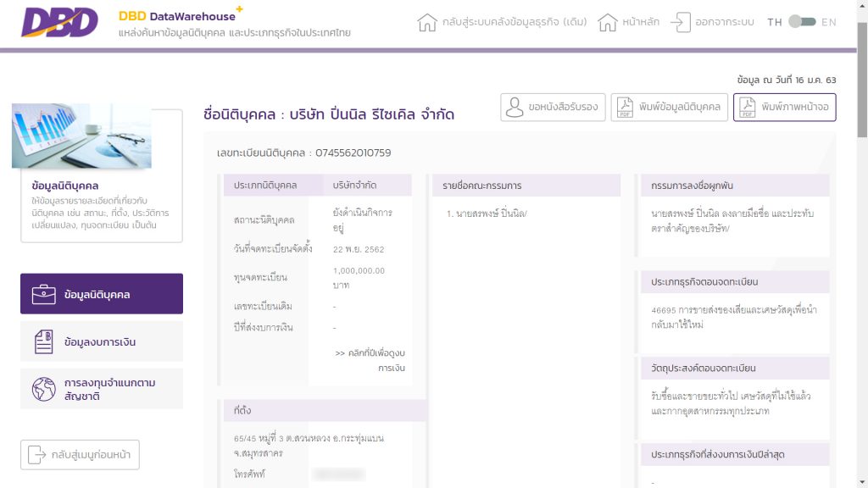Click the PDF icon in พิมพ์ภาพหน้าจอ
868x488 pixels.
pyautogui.click(x=748, y=107)
